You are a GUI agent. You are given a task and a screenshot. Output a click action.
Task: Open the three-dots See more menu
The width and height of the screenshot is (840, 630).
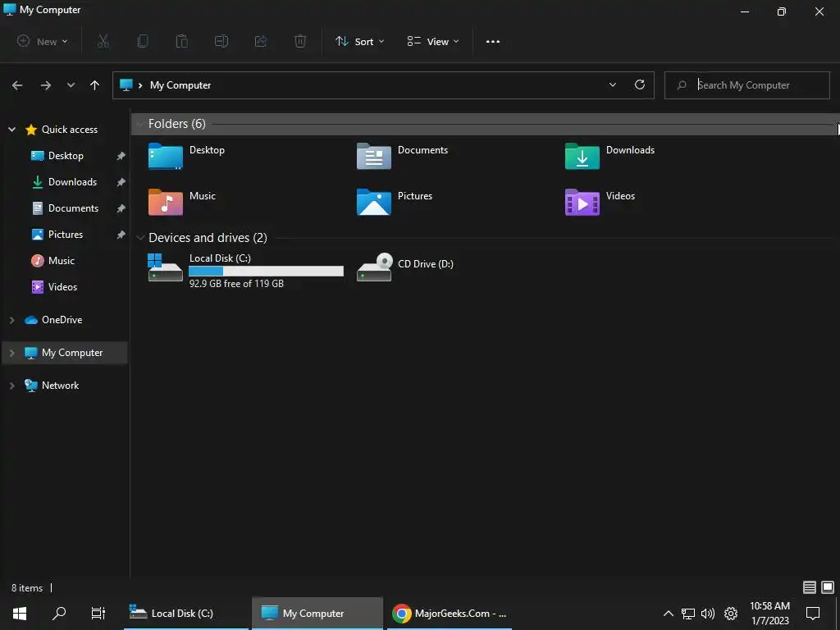pyautogui.click(x=493, y=41)
